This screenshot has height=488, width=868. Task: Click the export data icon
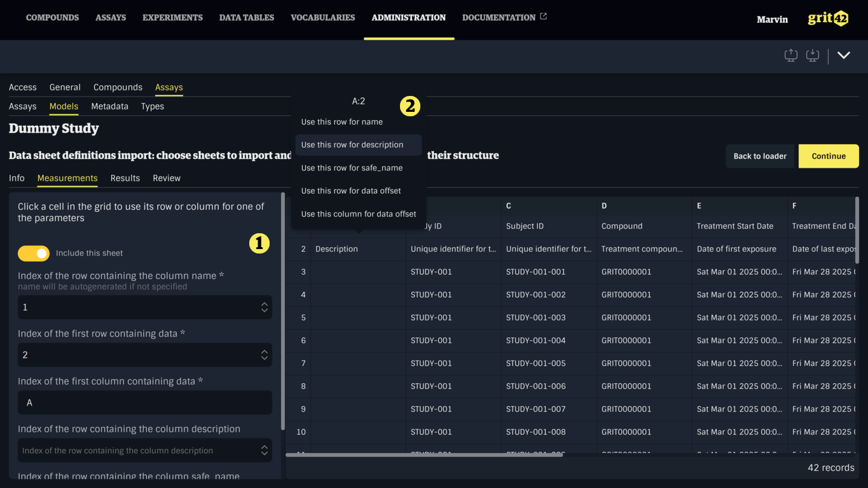tap(790, 55)
